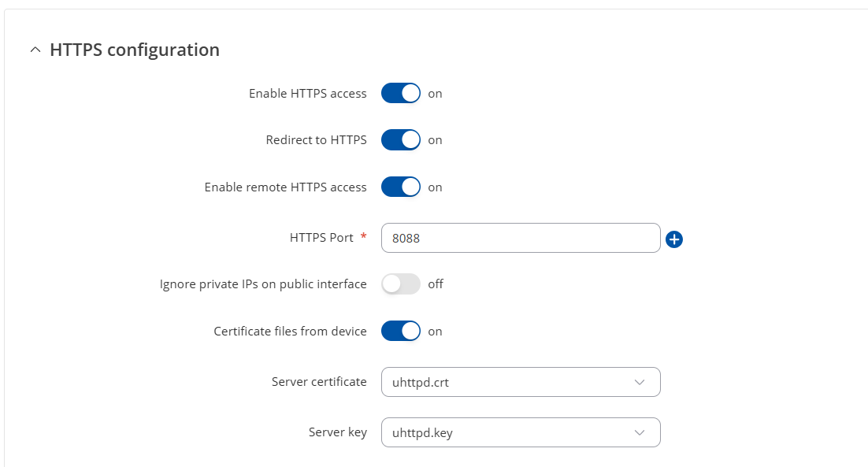This screenshot has height=467, width=868.
Task: Open the Server certificate dropdown
Action: 521,382
